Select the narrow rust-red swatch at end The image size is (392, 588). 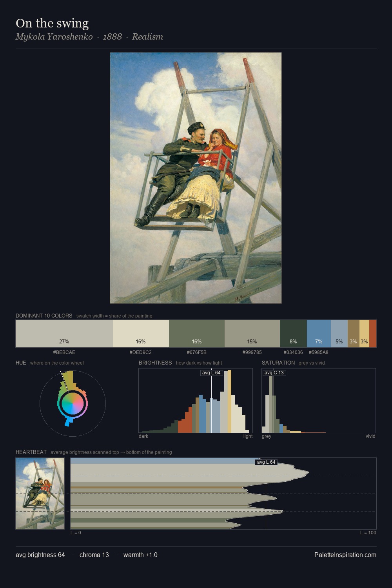pyautogui.click(x=373, y=334)
